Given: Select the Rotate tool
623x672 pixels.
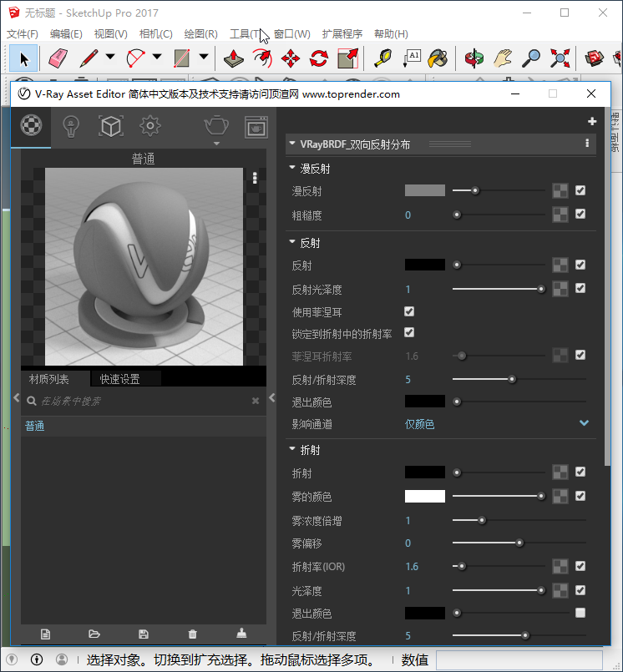Looking at the screenshot, I should [318, 58].
